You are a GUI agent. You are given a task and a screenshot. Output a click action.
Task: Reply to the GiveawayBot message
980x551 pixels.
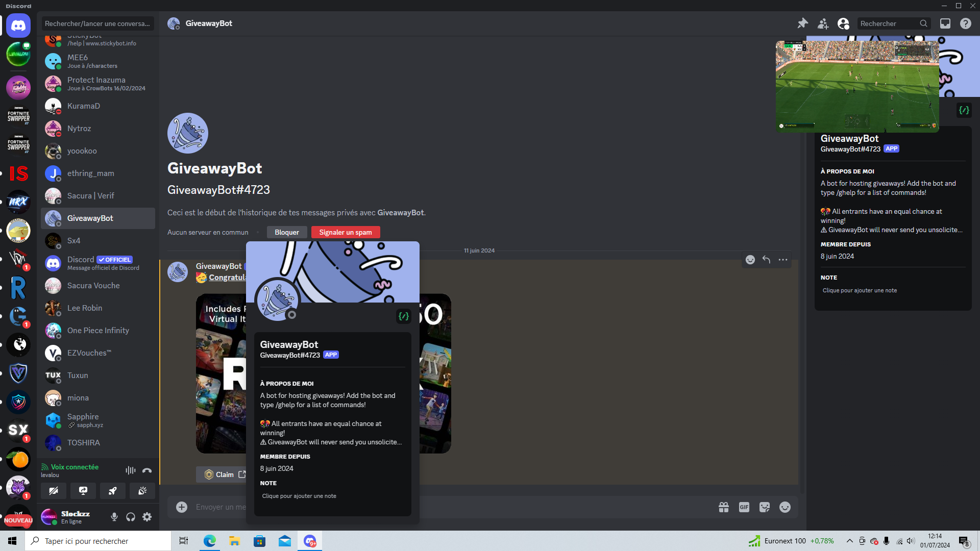point(767,260)
